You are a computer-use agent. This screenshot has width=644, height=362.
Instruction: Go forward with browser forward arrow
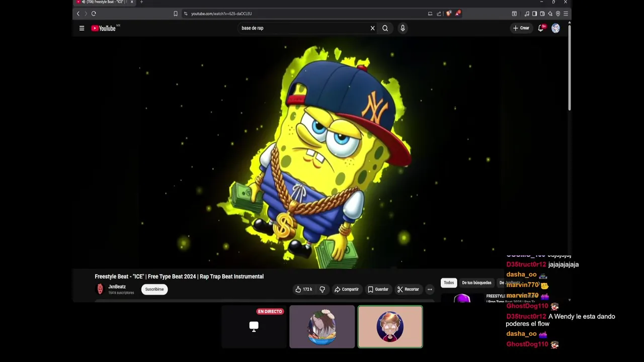click(86, 14)
